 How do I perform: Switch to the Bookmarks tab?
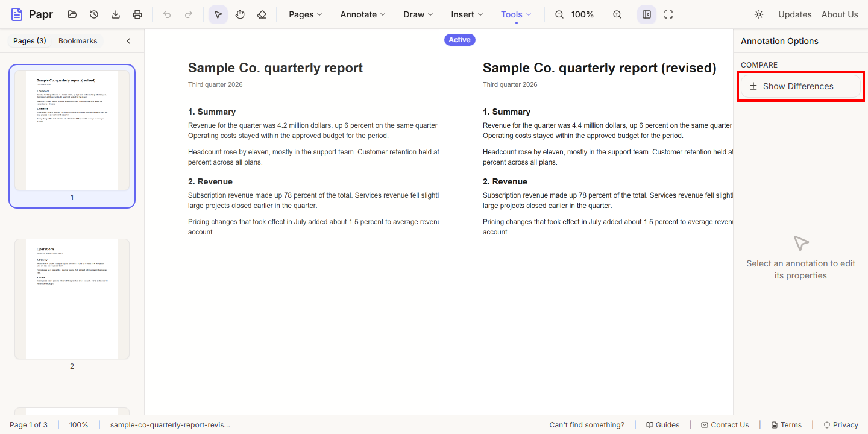78,41
